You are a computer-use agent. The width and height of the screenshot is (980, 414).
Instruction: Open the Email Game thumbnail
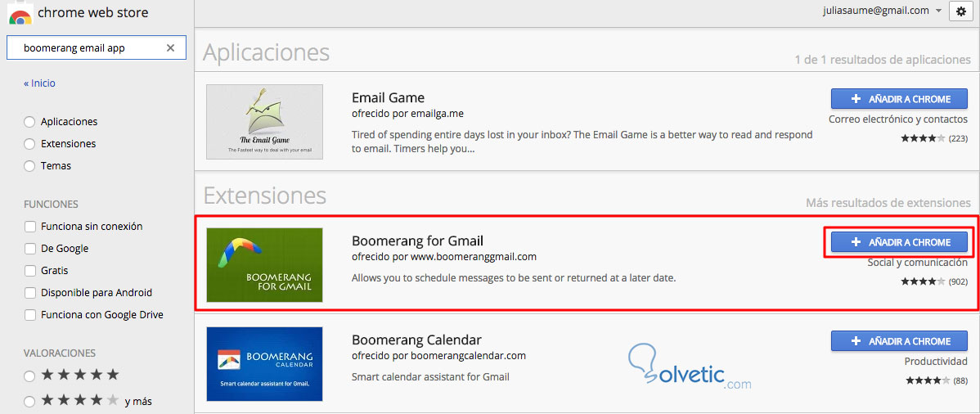tap(264, 122)
